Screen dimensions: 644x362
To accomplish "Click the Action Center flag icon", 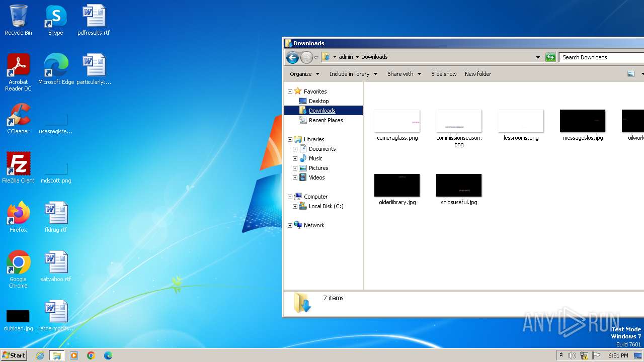I will coord(596,355).
